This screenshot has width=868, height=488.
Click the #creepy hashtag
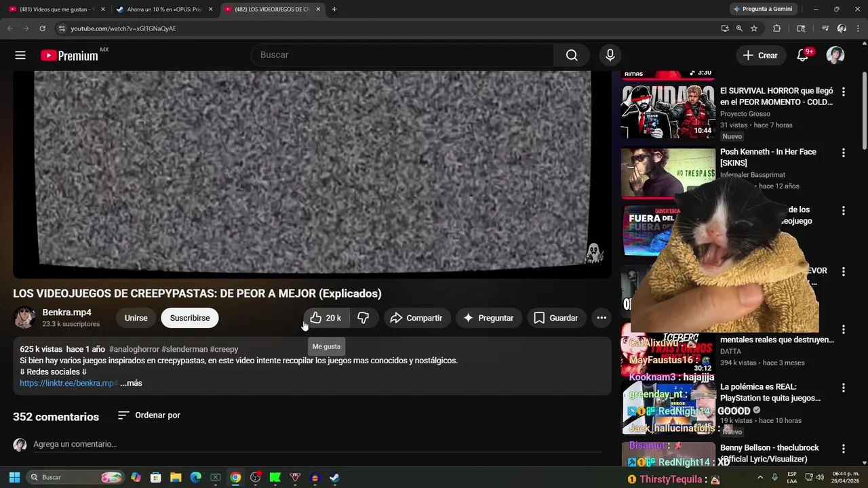224,349
